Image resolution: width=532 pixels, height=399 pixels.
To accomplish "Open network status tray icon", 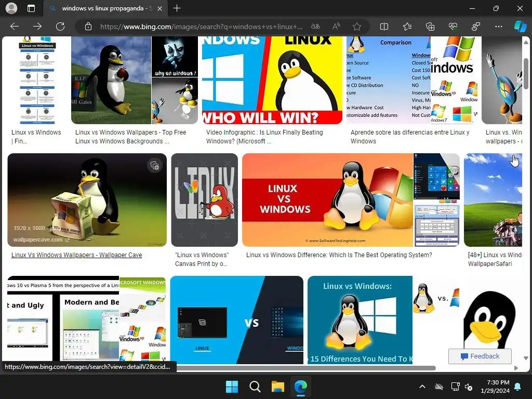I will (455, 387).
